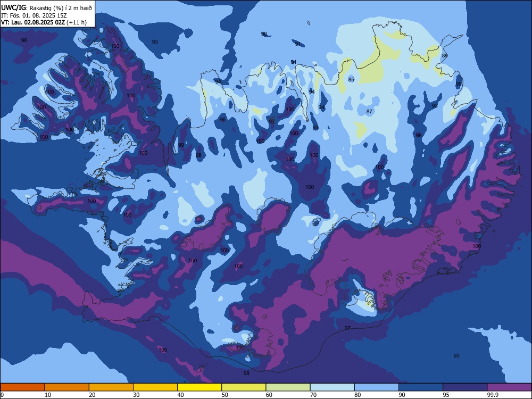The width and height of the screenshot is (532, 399).
Task: Click the 'VT: Lau. 02.08.2025 02Z (+11 h)' line
Action: (x=44, y=22)
